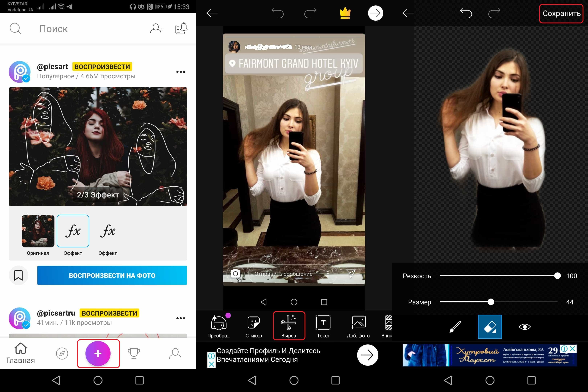
Task: Tap the purple plus create button
Action: pyautogui.click(x=98, y=354)
